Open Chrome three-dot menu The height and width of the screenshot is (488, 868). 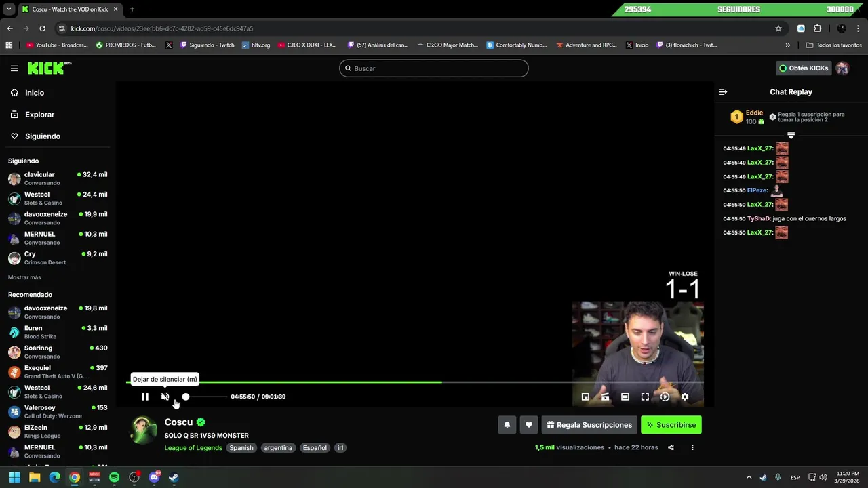click(858, 28)
